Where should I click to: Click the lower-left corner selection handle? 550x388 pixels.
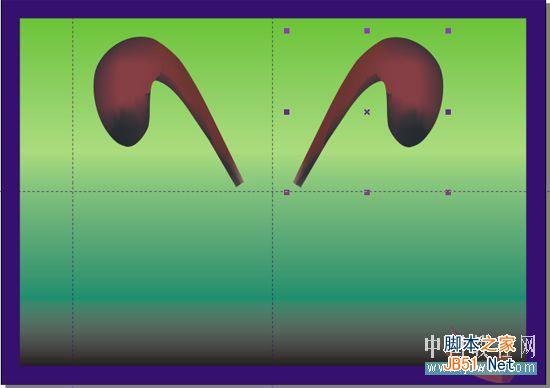click(x=287, y=192)
